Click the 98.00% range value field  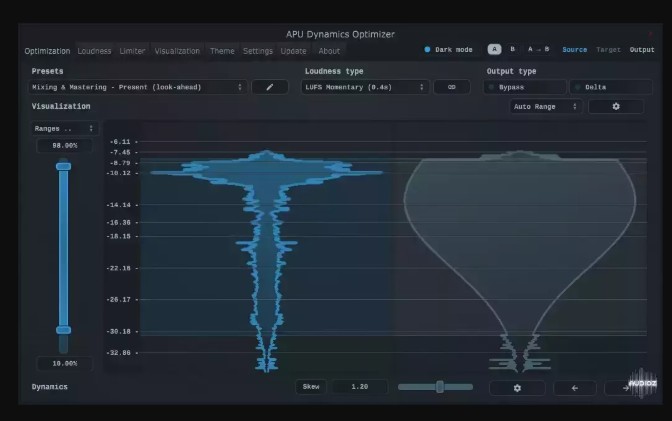click(x=63, y=146)
